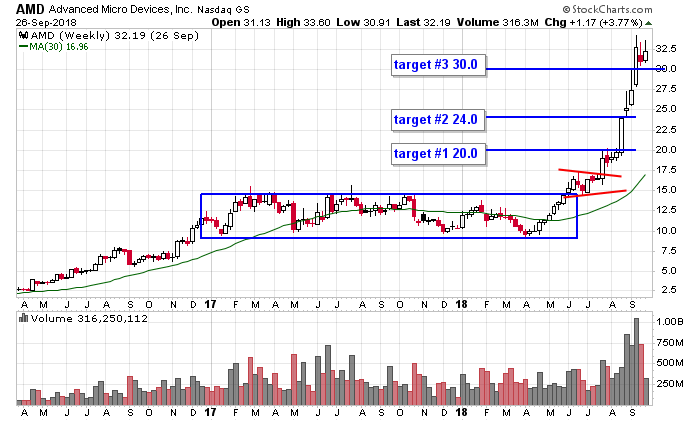
Task: Click the green up-arrow after the Chg value
Action: point(649,23)
